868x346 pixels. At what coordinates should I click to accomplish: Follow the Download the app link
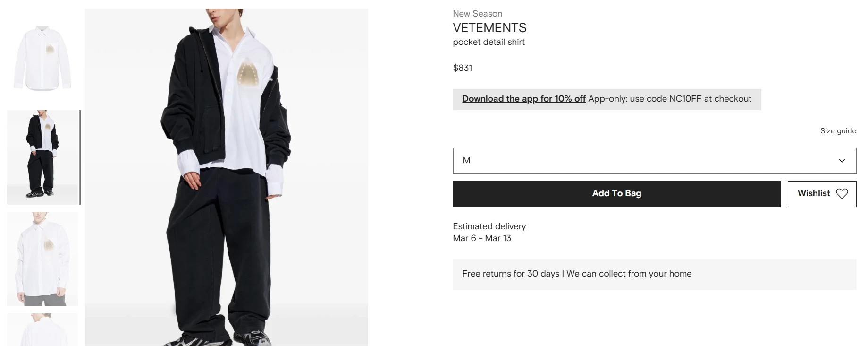click(x=523, y=99)
